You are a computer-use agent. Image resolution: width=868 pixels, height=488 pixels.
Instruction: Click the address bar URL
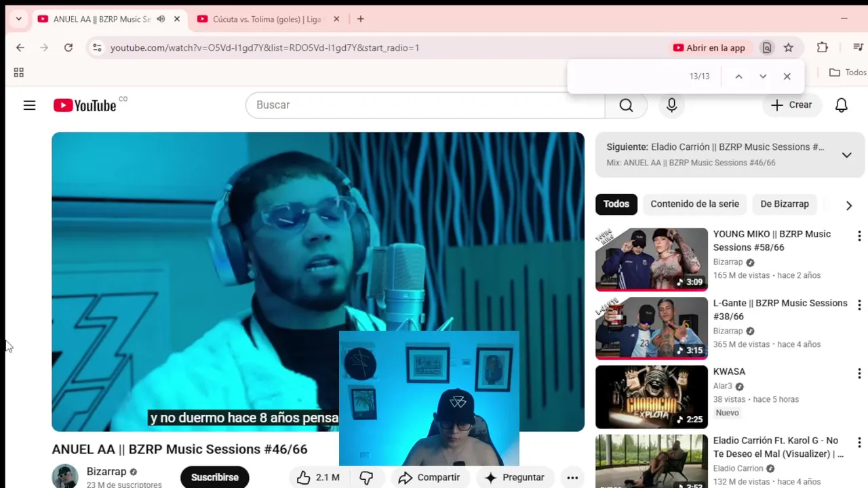point(264,47)
